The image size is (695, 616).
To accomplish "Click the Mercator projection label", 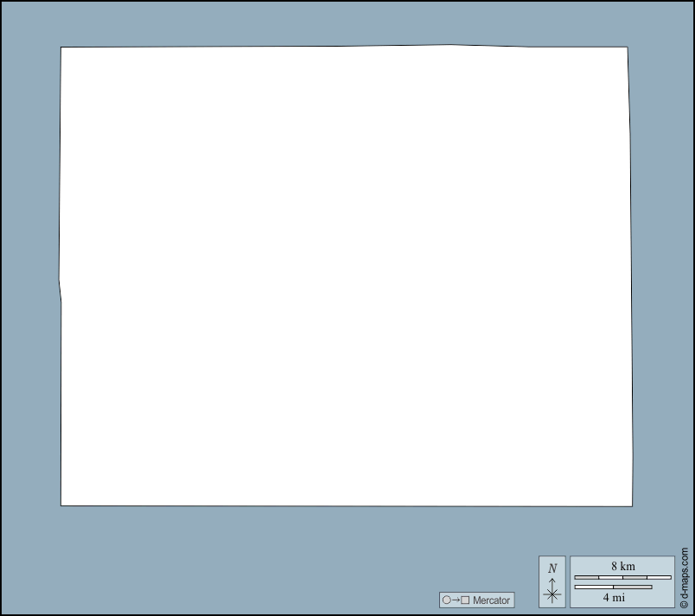I will tap(491, 600).
